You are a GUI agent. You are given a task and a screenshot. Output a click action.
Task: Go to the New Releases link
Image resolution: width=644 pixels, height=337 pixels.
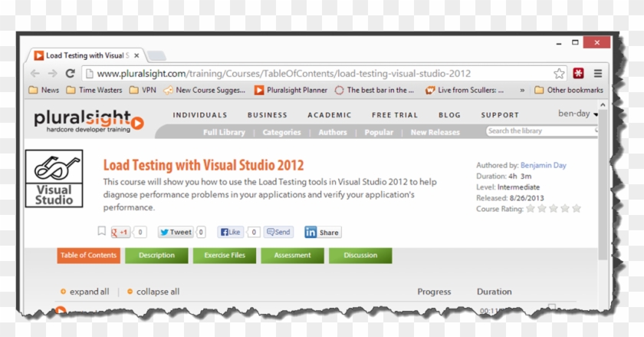click(x=435, y=132)
